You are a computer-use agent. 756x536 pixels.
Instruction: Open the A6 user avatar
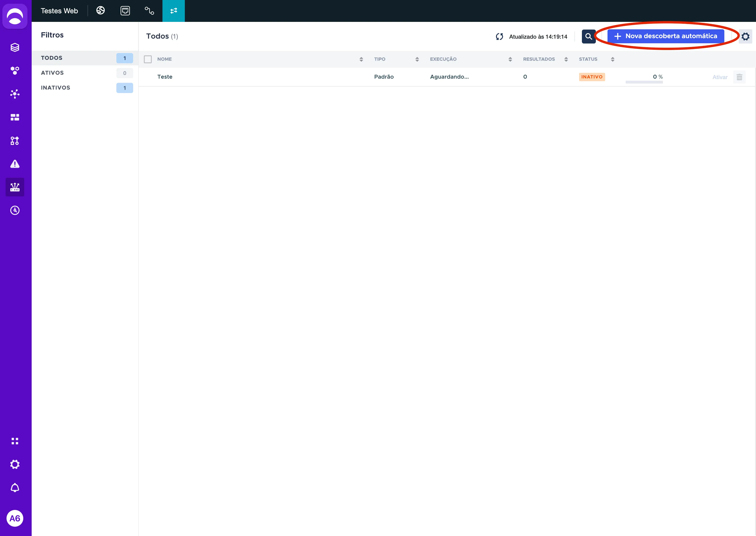coord(15,518)
